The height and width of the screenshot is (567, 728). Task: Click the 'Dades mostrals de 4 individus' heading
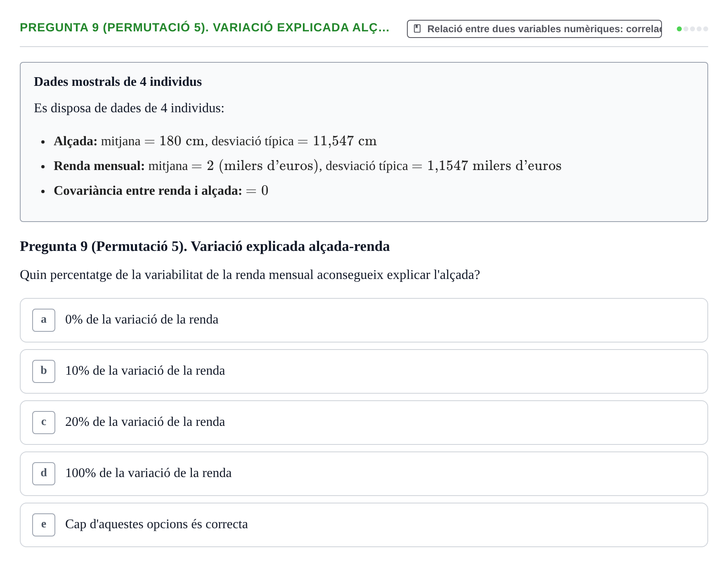(118, 82)
